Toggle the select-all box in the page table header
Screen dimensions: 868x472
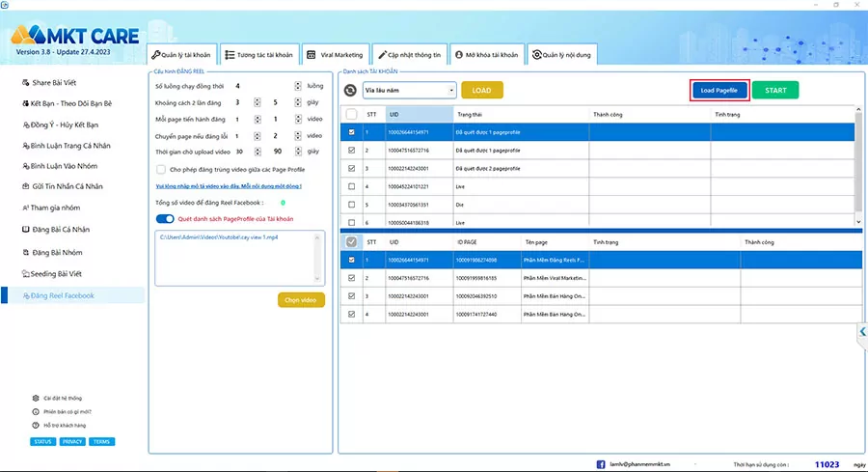tap(351, 242)
